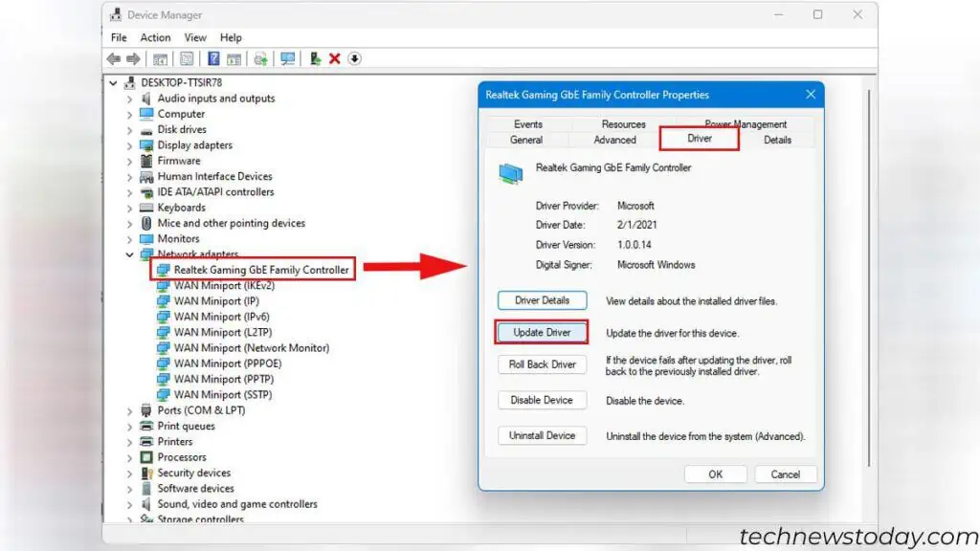
Task: Click the Monitors icon in device tree
Action: click(x=146, y=238)
